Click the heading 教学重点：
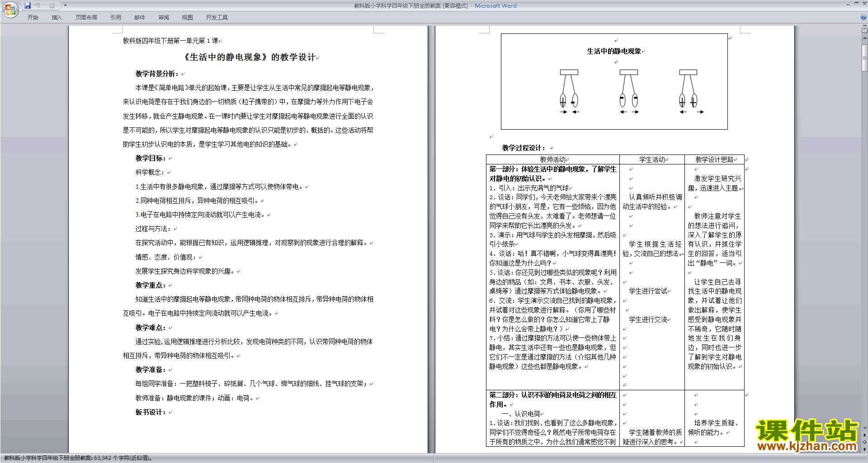 tap(151, 285)
